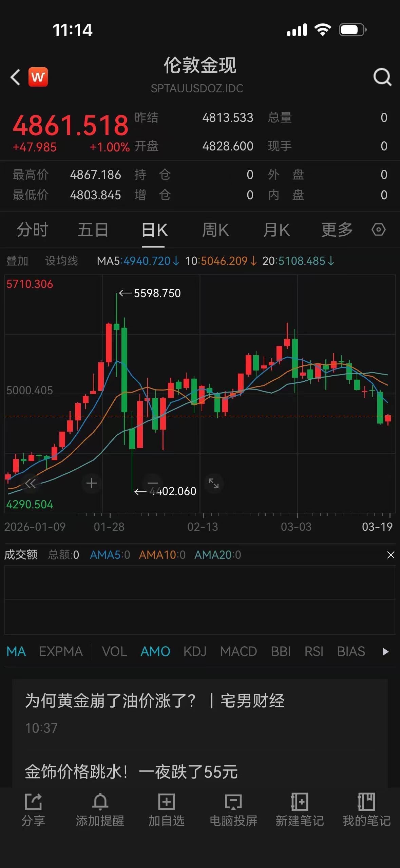Enable the MACD indicator
The height and width of the screenshot is (868, 400).
pyautogui.click(x=238, y=651)
